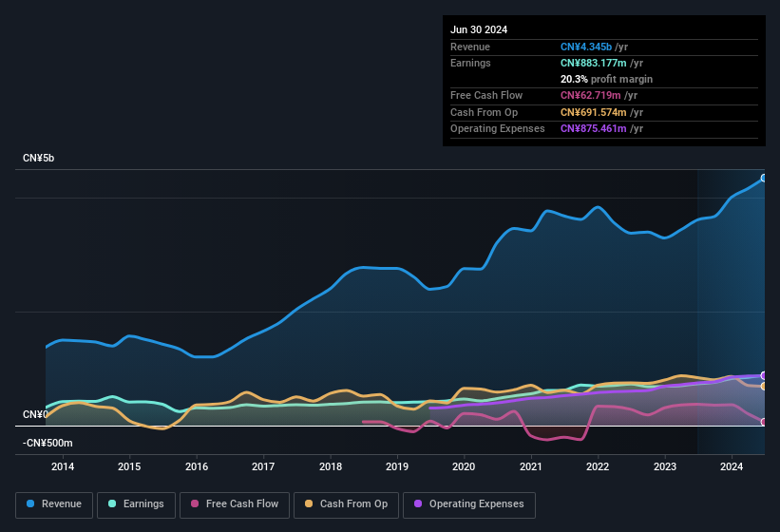
Task: Click the 2016 x-axis label
Action: 197,466
